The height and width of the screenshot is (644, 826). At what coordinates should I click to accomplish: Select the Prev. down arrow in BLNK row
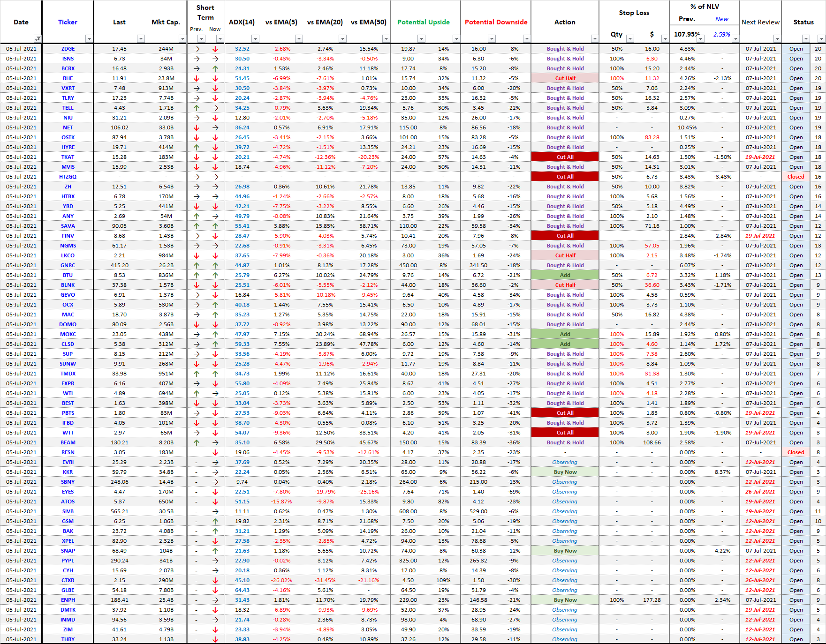tap(197, 285)
